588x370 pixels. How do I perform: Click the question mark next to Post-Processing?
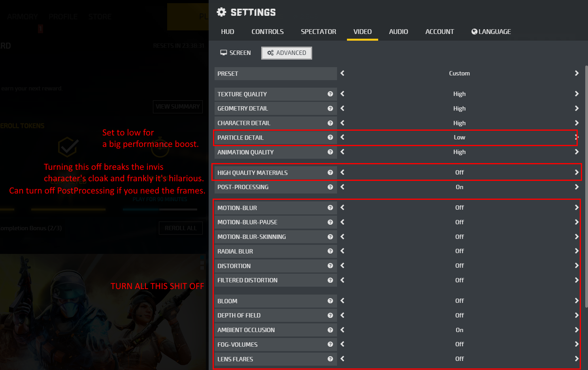point(330,187)
